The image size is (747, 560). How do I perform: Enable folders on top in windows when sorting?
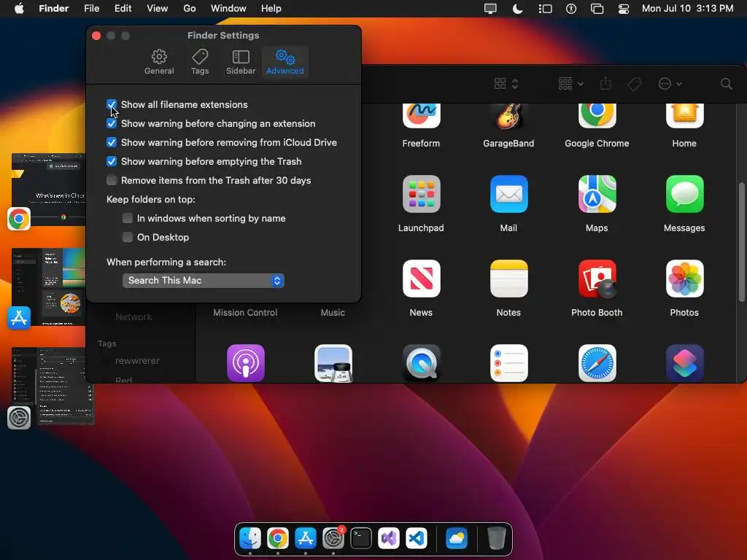click(x=127, y=218)
